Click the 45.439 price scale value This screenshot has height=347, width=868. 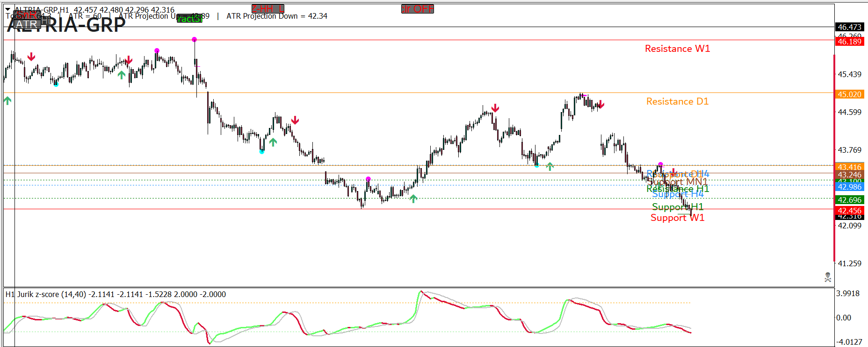click(x=849, y=74)
